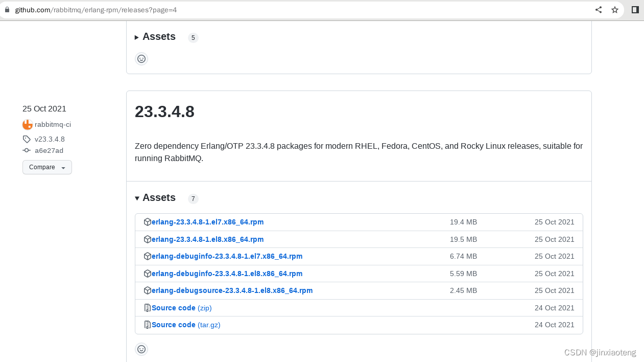Click the github.com URL in address bar
The height and width of the screenshot is (362, 644).
(x=96, y=10)
